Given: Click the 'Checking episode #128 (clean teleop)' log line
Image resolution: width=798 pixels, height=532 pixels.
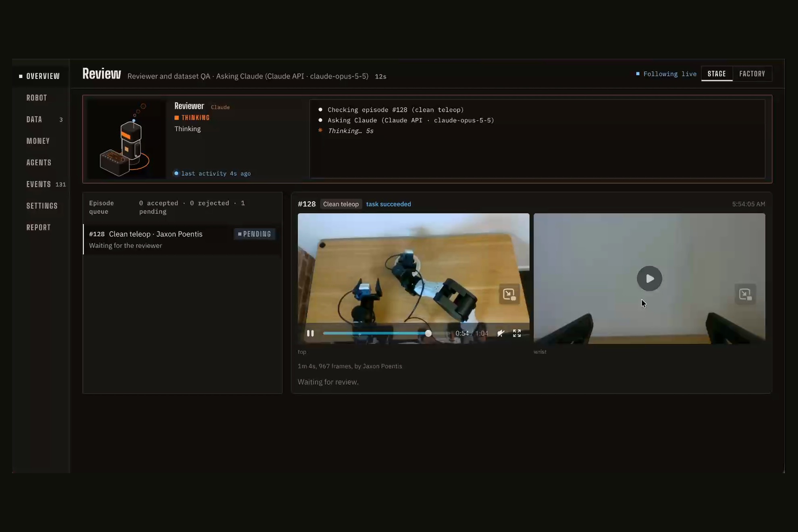Looking at the screenshot, I should coord(395,110).
